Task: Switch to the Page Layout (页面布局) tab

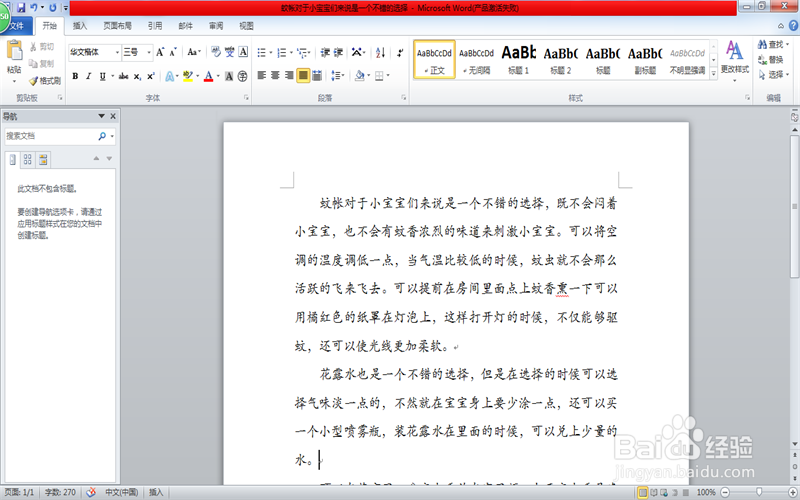Action: [117, 26]
